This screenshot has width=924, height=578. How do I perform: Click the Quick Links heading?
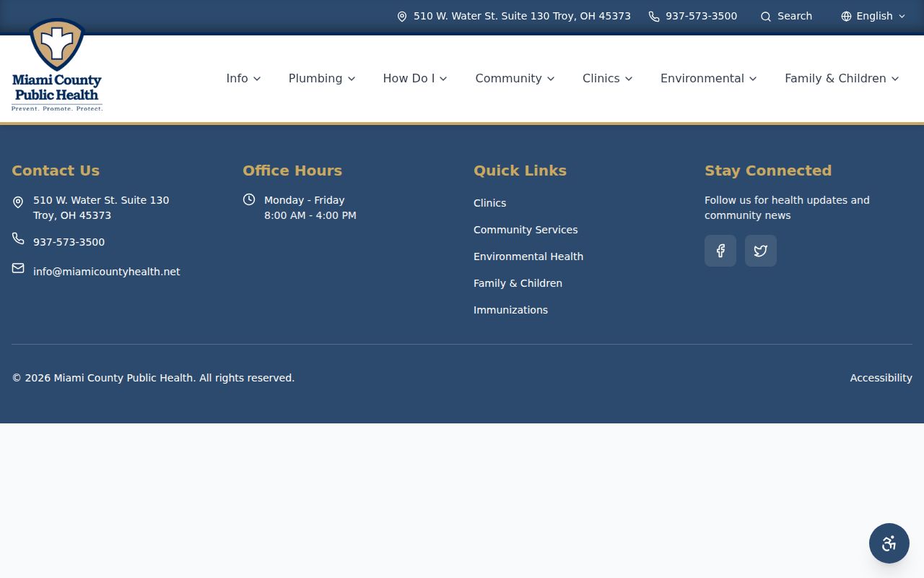[x=520, y=171]
